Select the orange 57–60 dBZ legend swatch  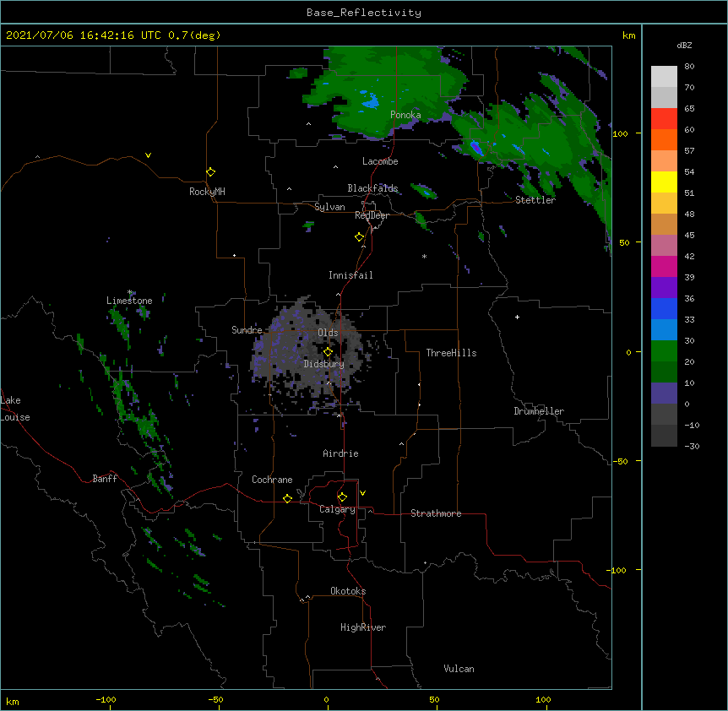(664, 140)
